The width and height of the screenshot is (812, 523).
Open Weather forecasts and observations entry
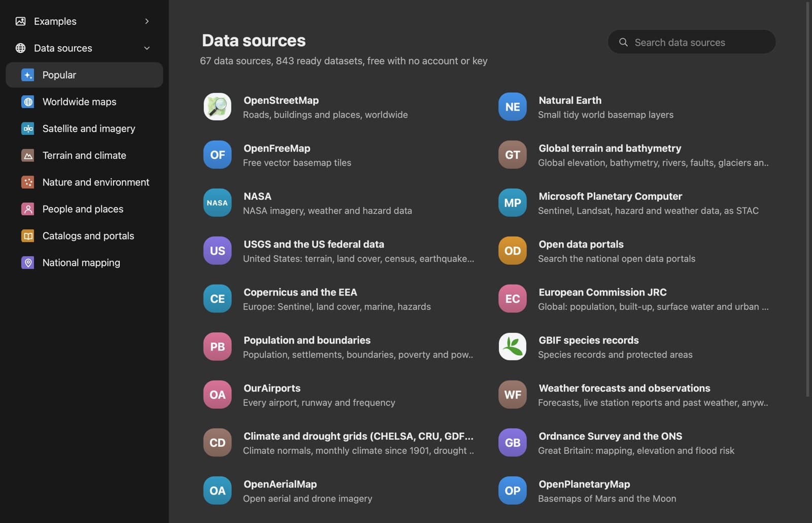click(x=624, y=388)
